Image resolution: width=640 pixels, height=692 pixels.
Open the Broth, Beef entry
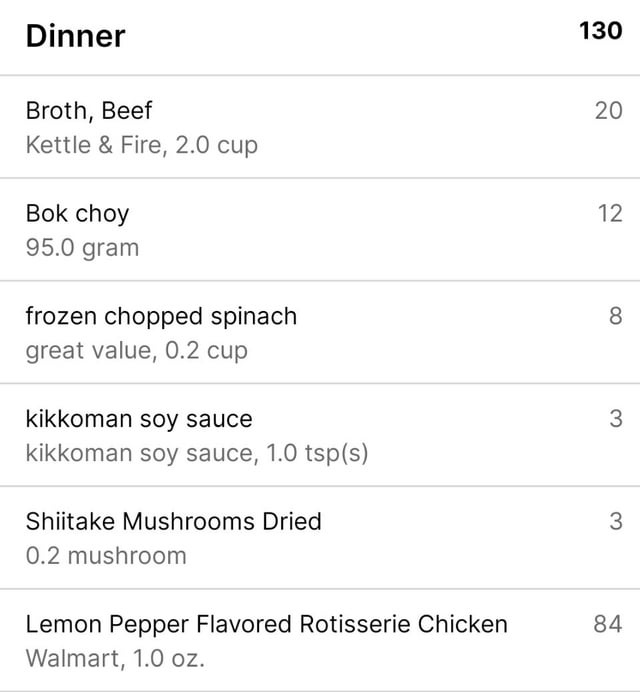point(320,127)
